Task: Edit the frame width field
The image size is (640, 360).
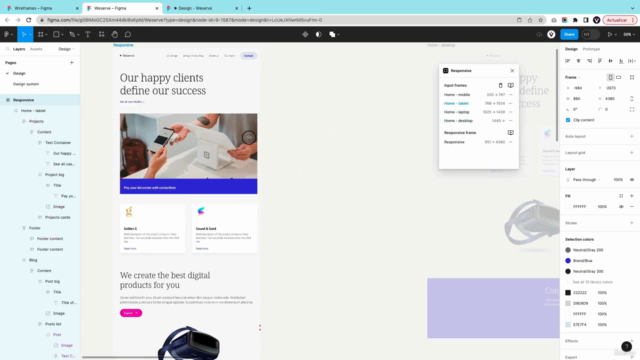Action: click(581, 99)
